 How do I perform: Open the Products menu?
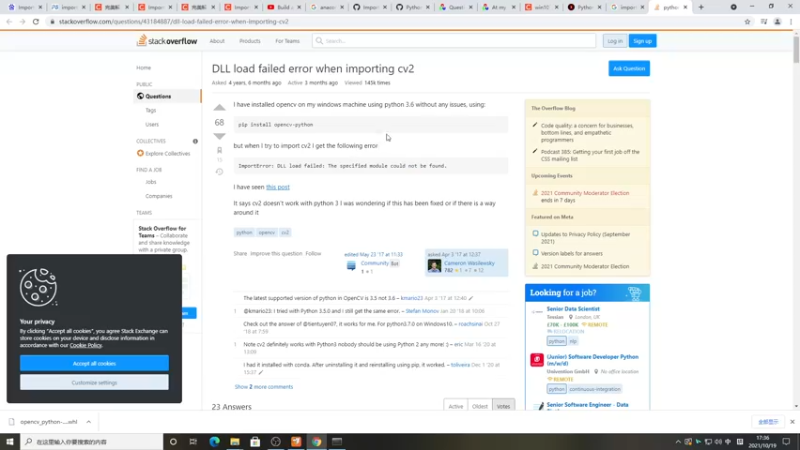coord(249,41)
